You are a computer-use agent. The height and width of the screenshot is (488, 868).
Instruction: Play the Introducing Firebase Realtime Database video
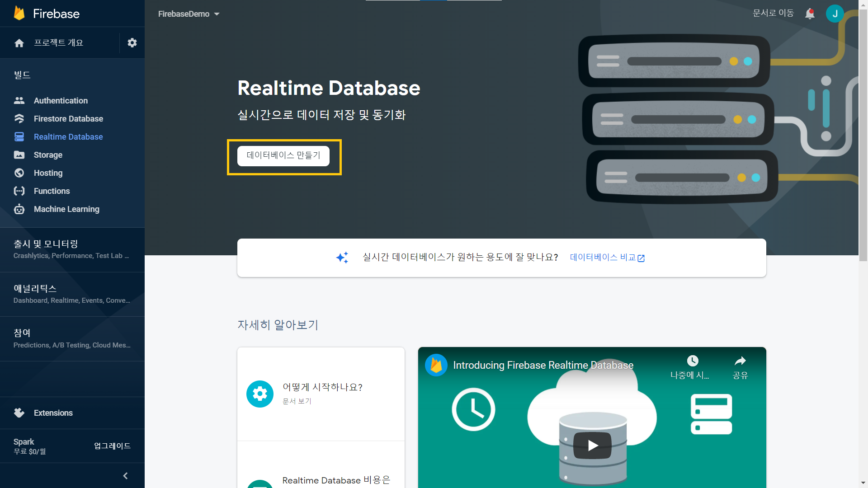click(x=592, y=446)
